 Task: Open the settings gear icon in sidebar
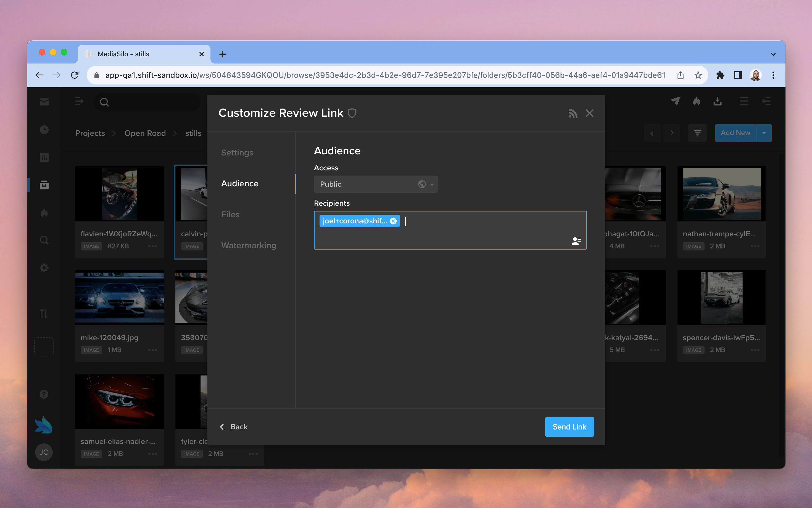[x=44, y=268]
